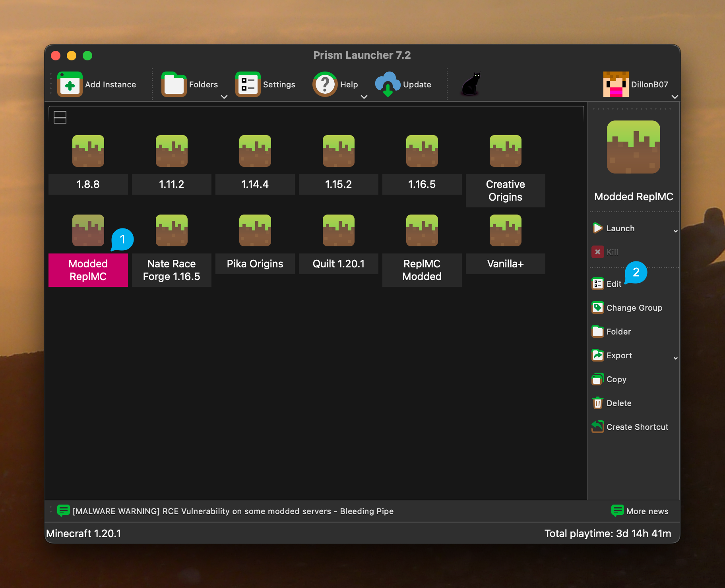Click the Total playtime status text
Viewport: 725px width, 588px height.
608,533
